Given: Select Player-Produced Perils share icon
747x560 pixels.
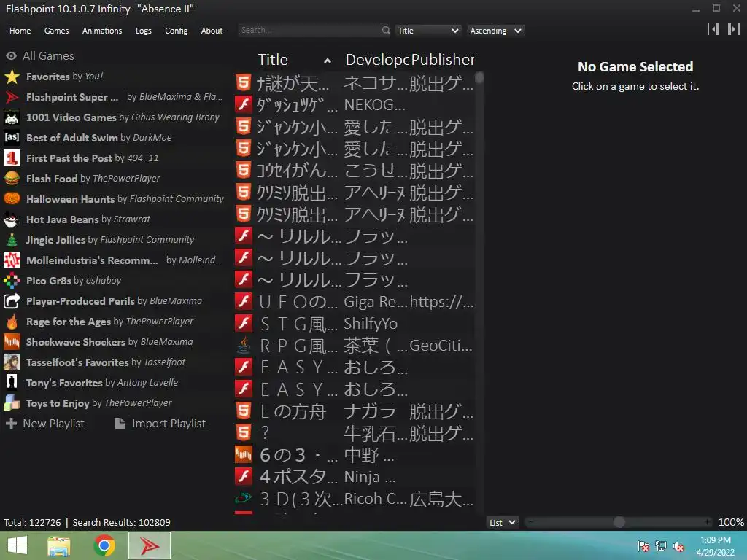Looking at the screenshot, I should click(x=12, y=301).
